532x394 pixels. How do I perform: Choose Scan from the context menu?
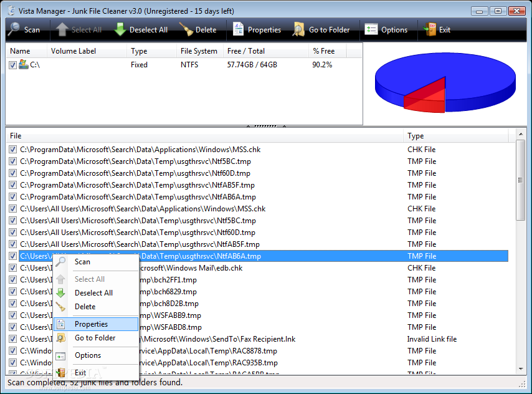(96, 262)
